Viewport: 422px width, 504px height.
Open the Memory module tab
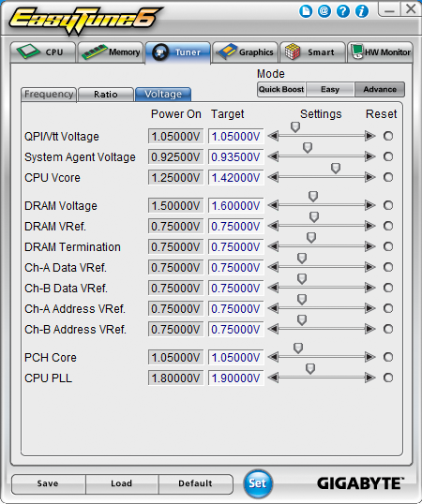click(111, 52)
